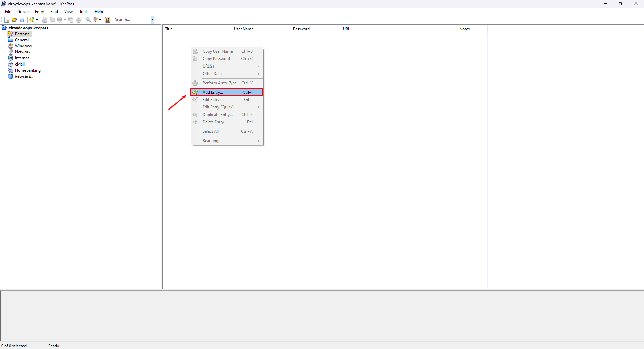Open the Show Entries dropdown arrow
The height and width of the screenshot is (349, 644).
pos(100,20)
